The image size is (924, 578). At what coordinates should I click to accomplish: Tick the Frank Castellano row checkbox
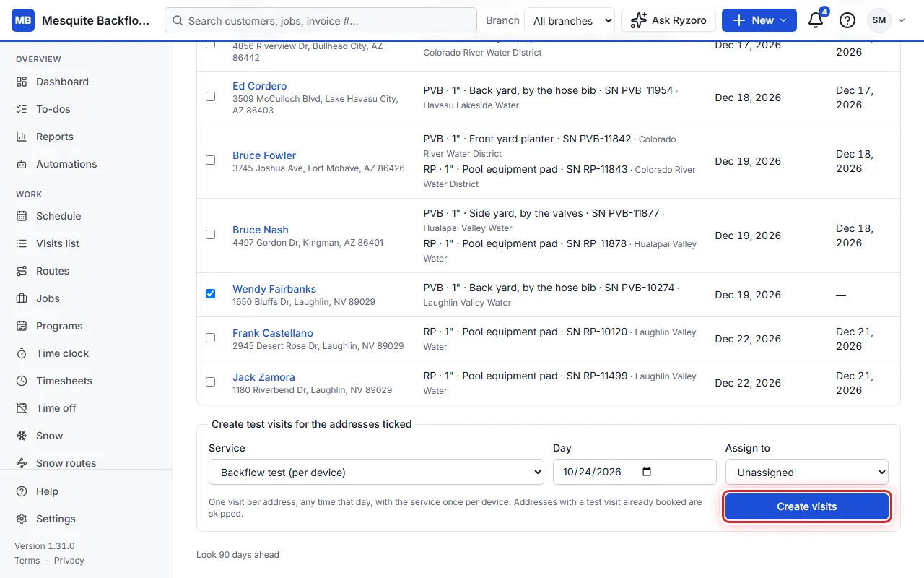(210, 337)
